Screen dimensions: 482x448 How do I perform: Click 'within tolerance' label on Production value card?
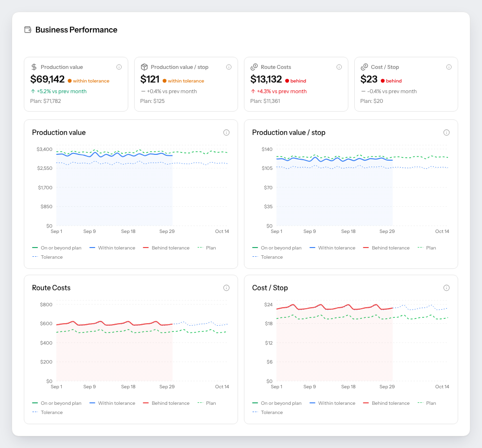[91, 81]
